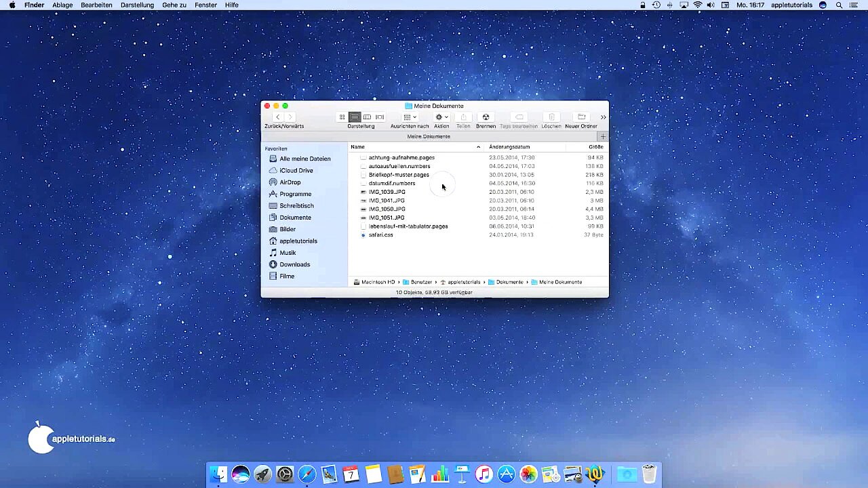Sort by the Änderungsdatum column header
This screenshot has width=868, height=488.
526,147
